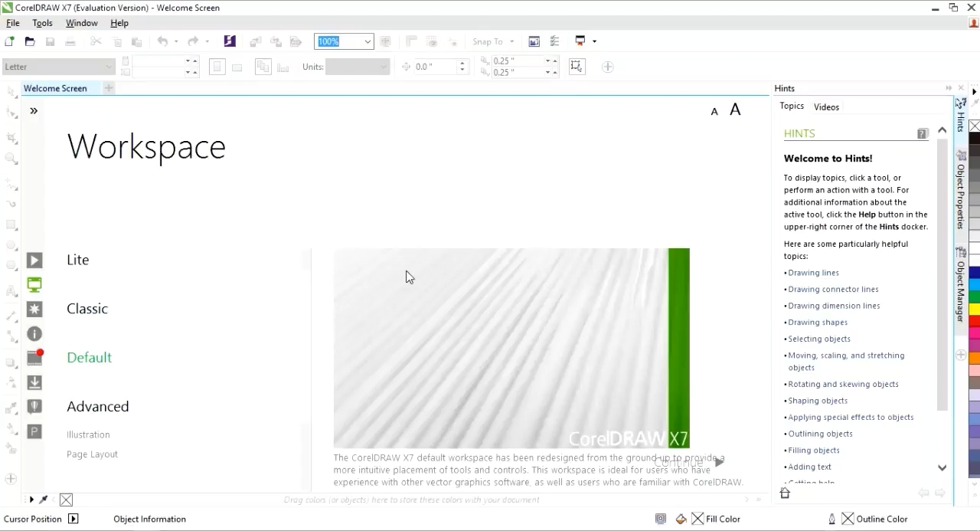Click the Hints panel scroll down arrow
The height and width of the screenshot is (531, 980).
pos(942,467)
